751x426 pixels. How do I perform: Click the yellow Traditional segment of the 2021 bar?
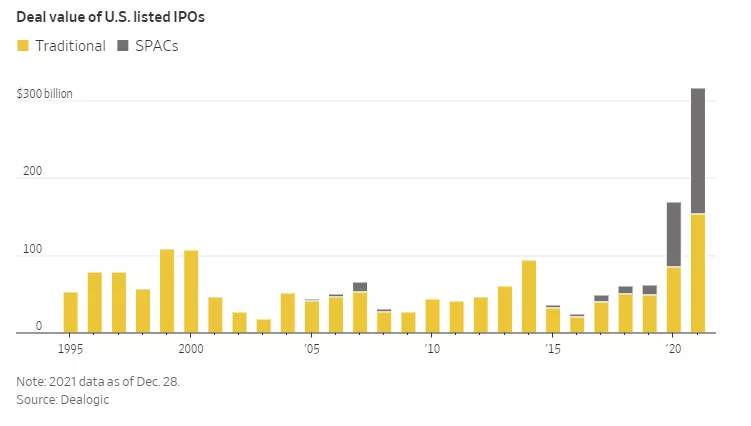[698, 273]
